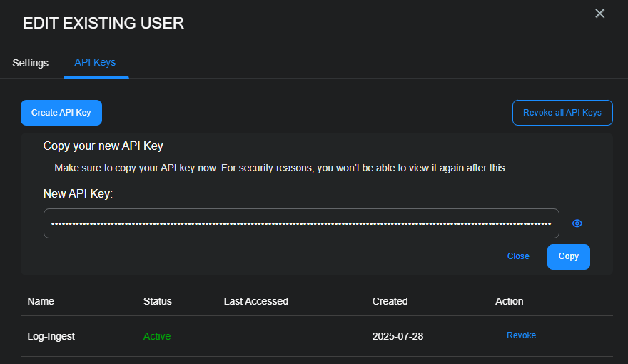Screen dimensions: 628x364
Task: Close the Edit Existing User dialog
Action: [599, 14]
